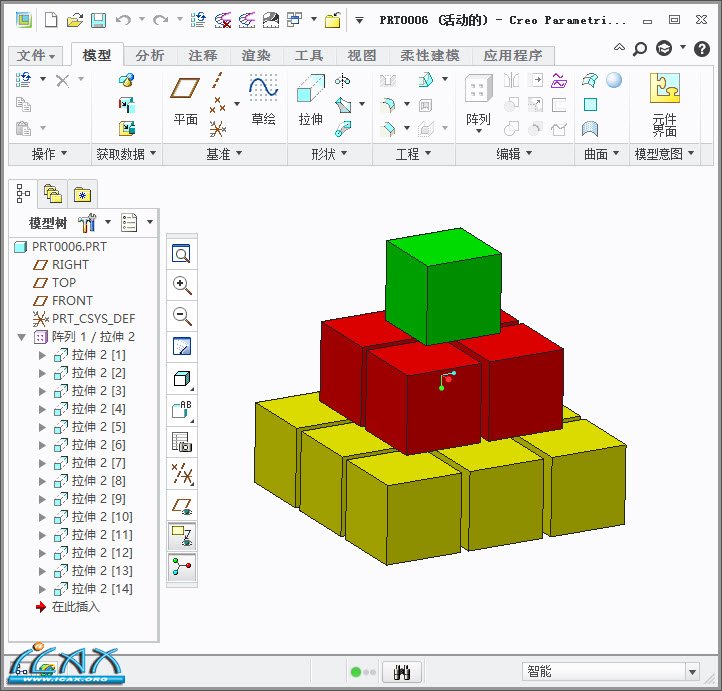
Task: Zoom in using the graphics toolbar
Action: click(x=181, y=285)
